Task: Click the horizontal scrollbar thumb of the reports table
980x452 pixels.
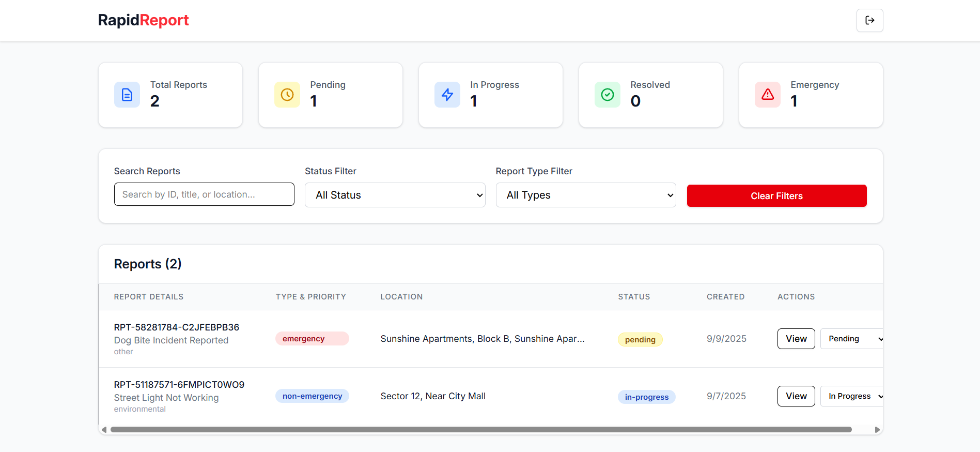Action: [481, 430]
